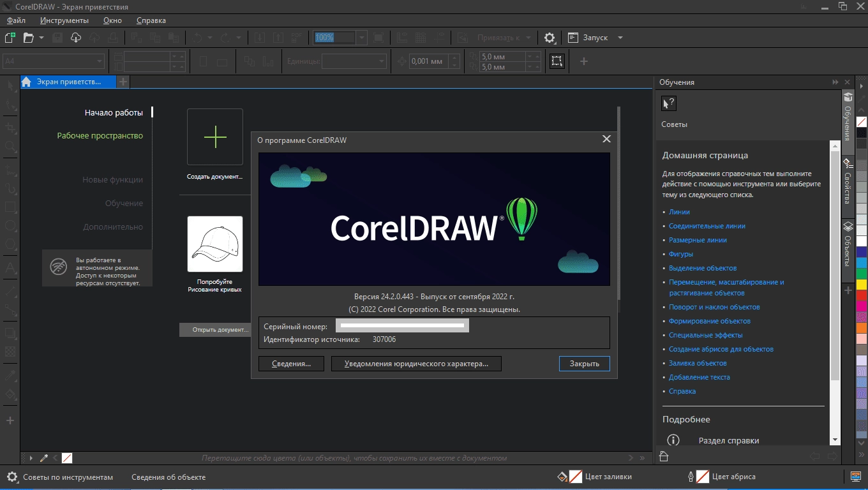Open the Файл menu
Screen dimensions: 868x490
click(16, 20)
